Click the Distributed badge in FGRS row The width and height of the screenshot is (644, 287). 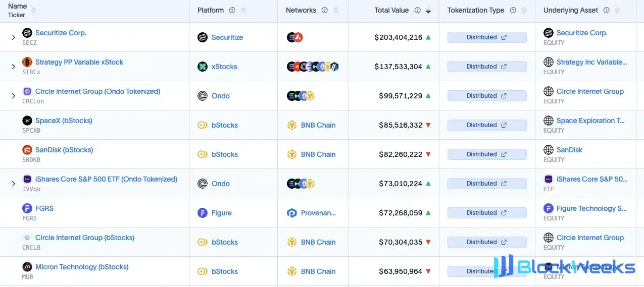[487, 213]
